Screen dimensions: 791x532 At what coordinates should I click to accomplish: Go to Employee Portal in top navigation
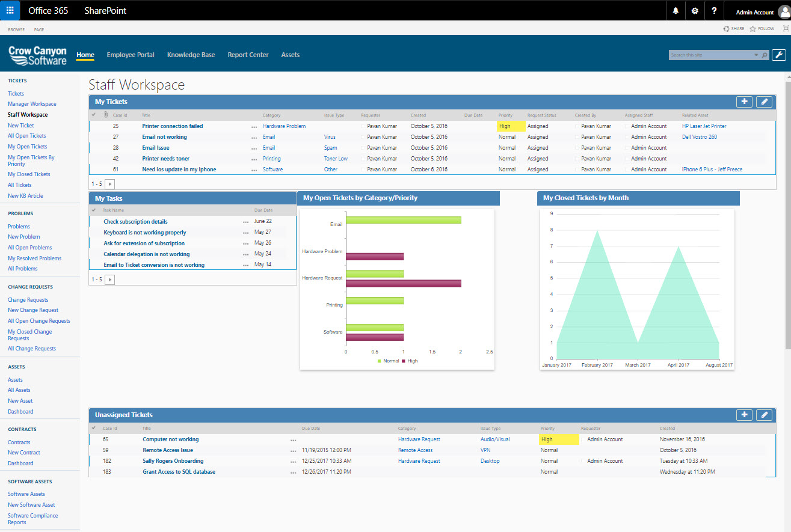tap(131, 55)
